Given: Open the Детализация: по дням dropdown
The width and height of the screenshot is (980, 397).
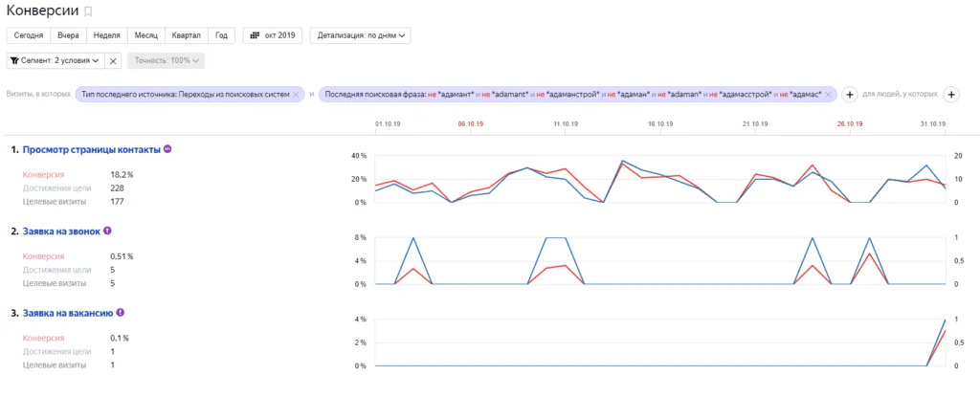Looking at the screenshot, I should pos(360,35).
